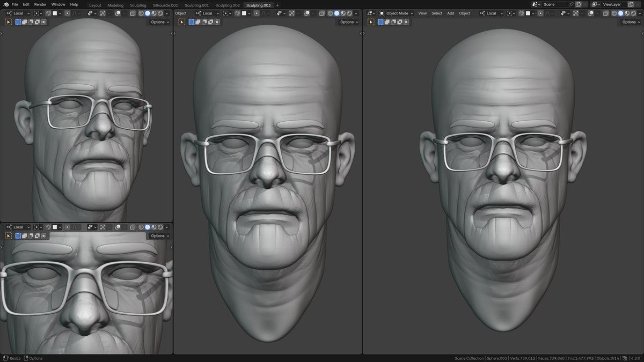Open the scene browse dropdown icon
The width and height of the screenshot is (644, 362).
coord(536,4)
